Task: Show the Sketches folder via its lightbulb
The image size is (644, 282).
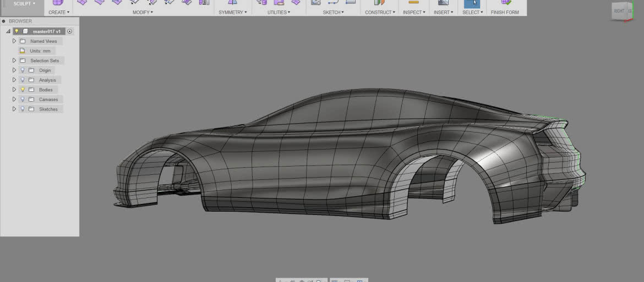Action: point(23,109)
